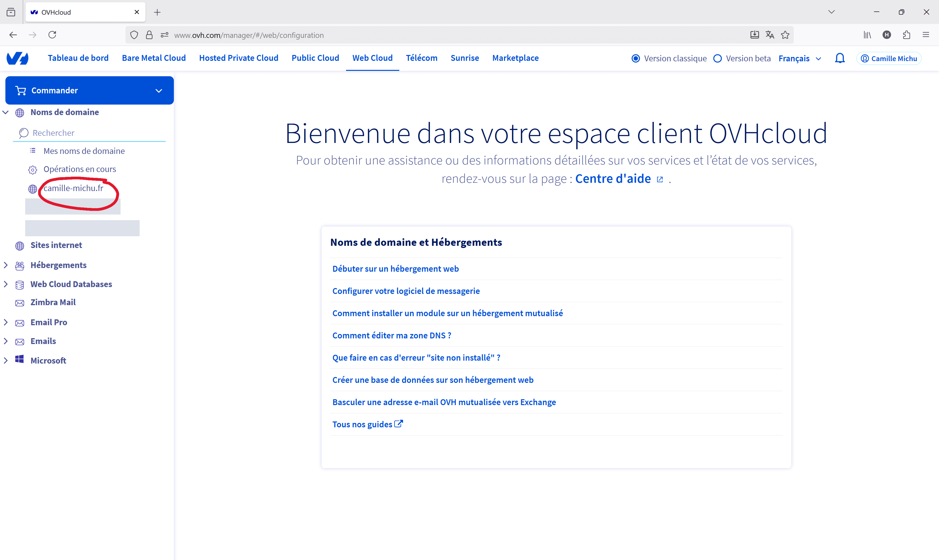Screen dimensions: 939x560
Task: Reload the page with refresh icon
Action: coord(53,35)
